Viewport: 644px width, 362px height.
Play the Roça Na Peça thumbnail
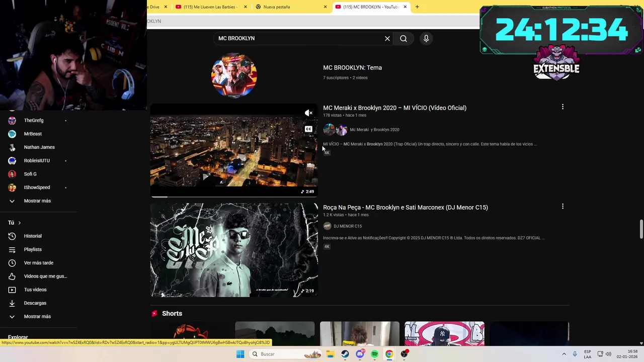point(234,250)
